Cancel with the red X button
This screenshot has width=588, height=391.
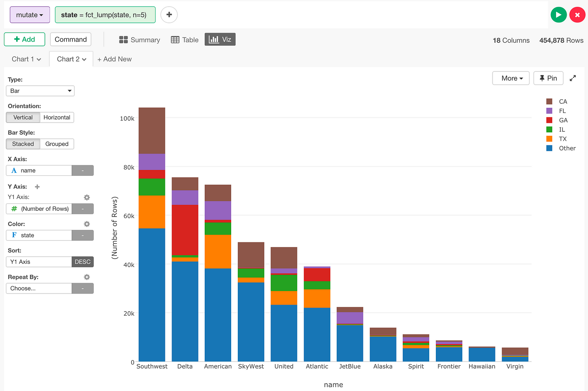pos(577,15)
